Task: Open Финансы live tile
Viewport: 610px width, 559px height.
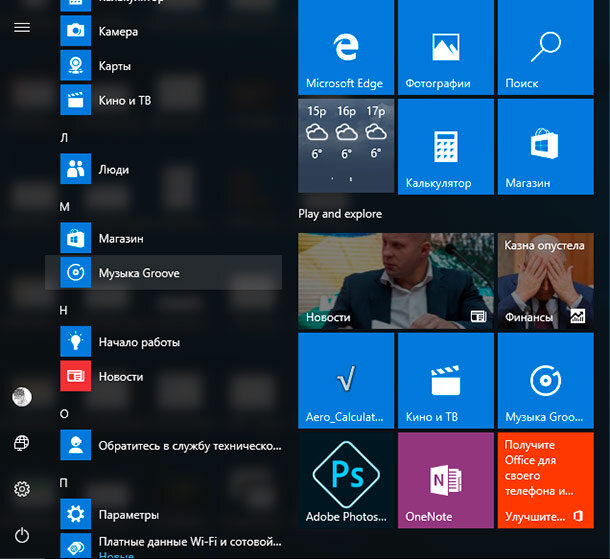Action: [x=545, y=281]
